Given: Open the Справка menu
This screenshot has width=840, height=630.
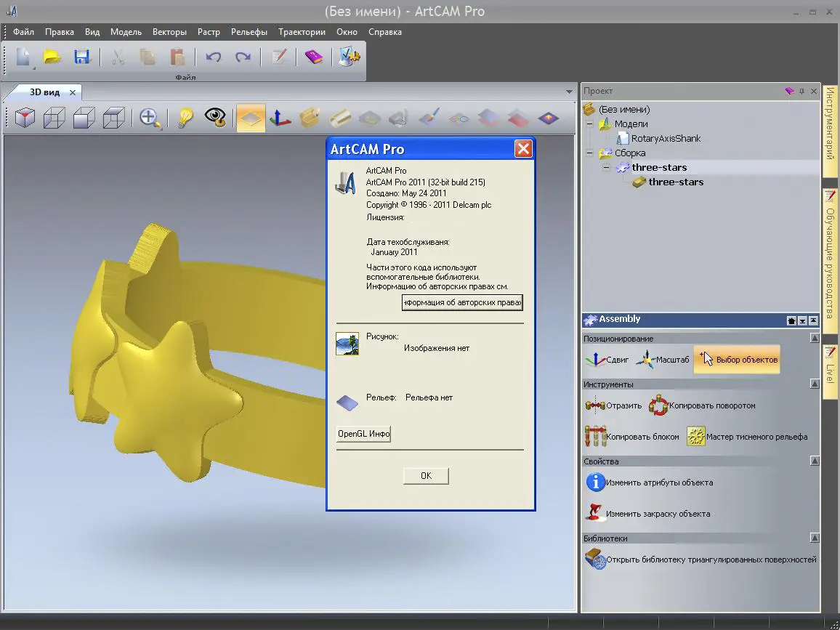Looking at the screenshot, I should 385,31.
